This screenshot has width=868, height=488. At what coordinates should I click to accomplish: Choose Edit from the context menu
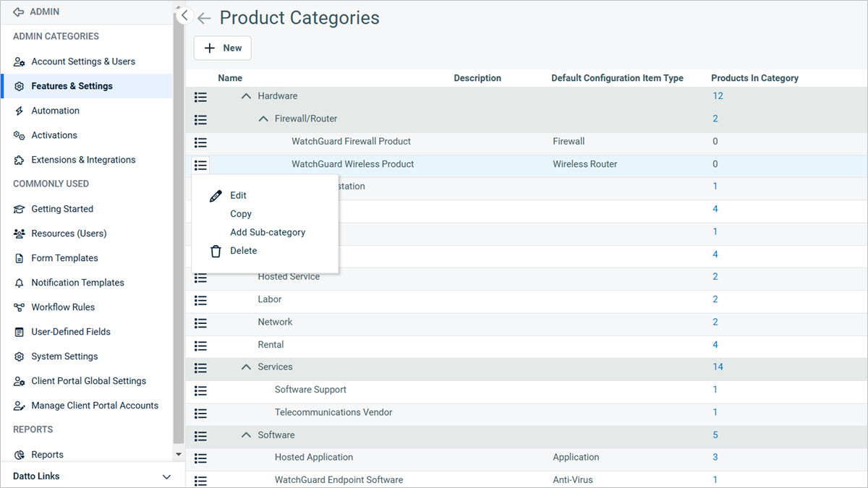click(238, 195)
